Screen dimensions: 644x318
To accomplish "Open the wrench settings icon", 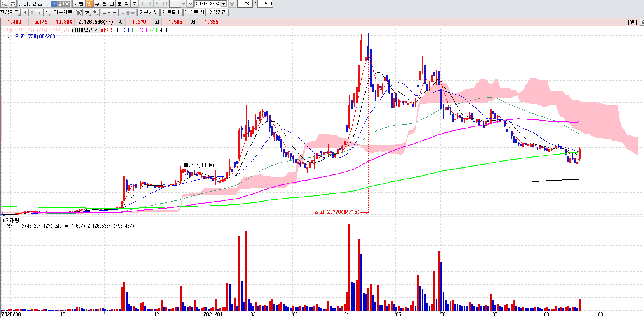I will [x=96, y=12].
